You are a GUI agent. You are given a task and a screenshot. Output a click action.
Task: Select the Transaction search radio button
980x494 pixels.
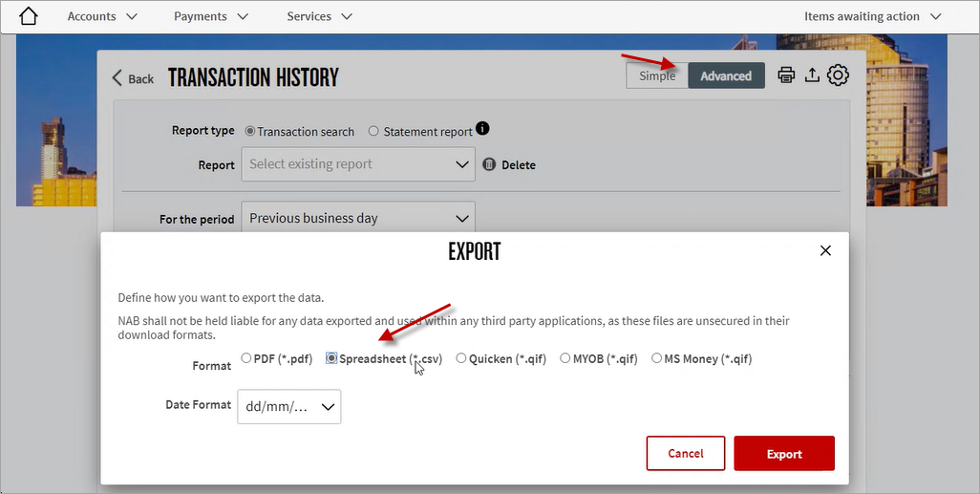pos(250,131)
